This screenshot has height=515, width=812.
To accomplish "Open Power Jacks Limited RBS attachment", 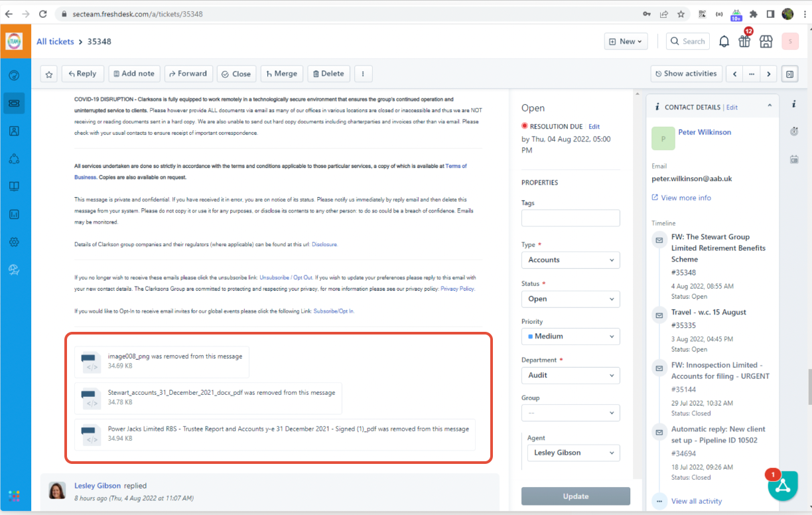I will 275,435.
